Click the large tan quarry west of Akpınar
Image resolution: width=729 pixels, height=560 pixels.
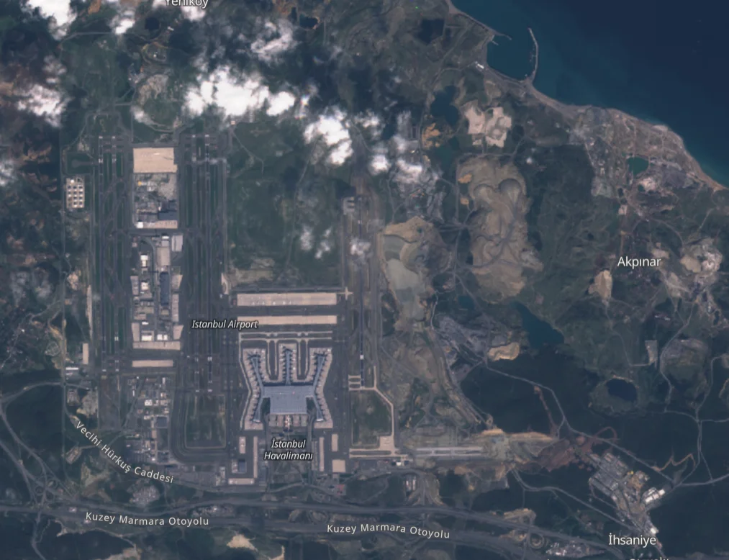click(498, 223)
